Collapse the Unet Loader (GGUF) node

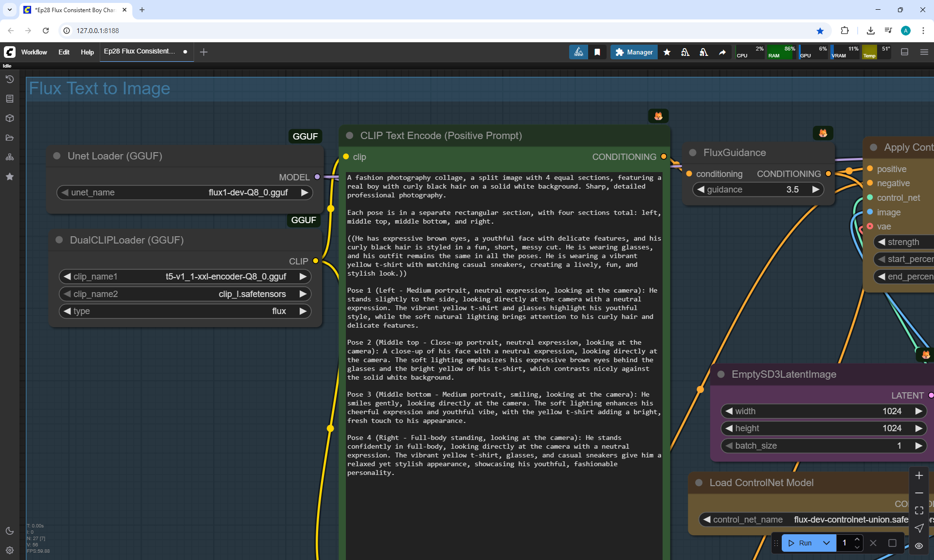click(57, 156)
